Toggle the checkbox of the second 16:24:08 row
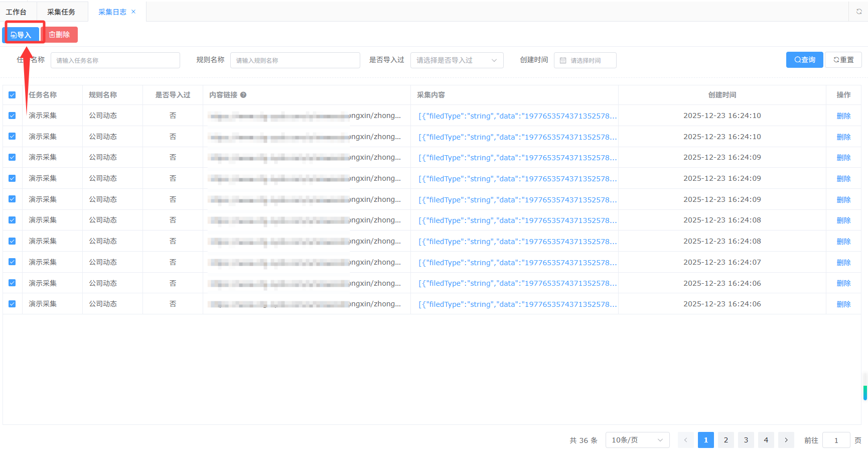Image resolution: width=868 pixels, height=450 pixels. pos(12,241)
